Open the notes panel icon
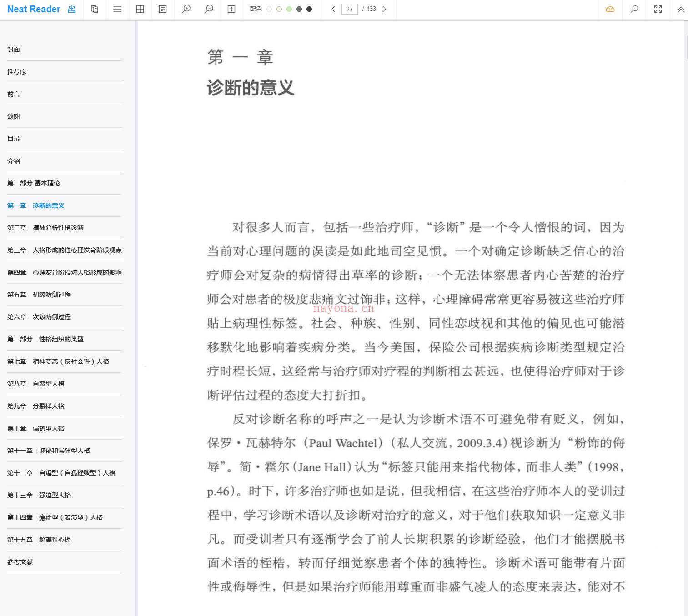This screenshot has height=616, width=688. [163, 9]
